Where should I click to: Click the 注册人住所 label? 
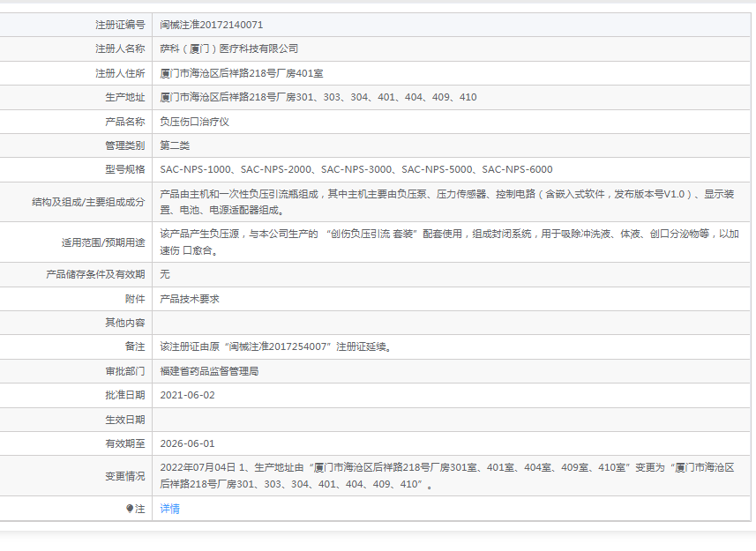[x=120, y=73]
